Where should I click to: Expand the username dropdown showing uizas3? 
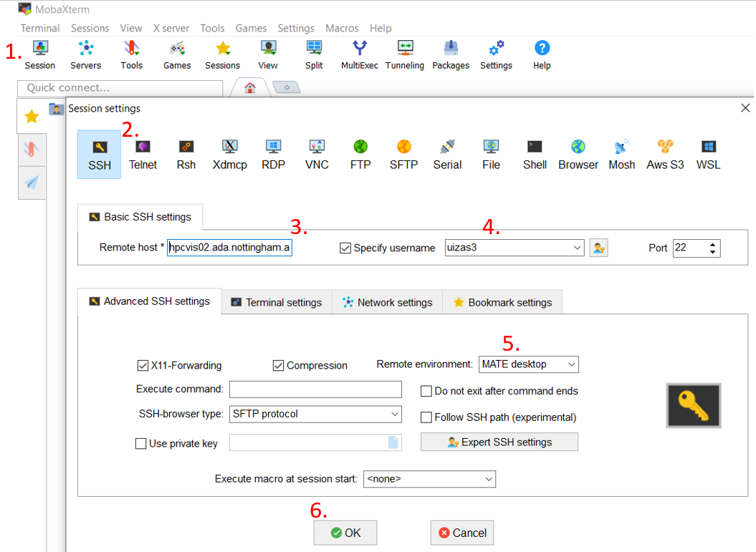tap(577, 248)
